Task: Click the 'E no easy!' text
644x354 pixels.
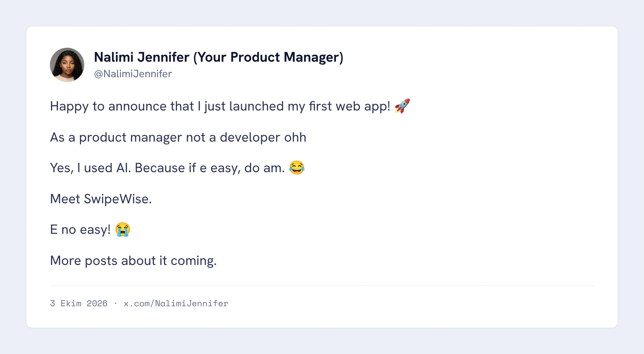Action: pos(80,230)
